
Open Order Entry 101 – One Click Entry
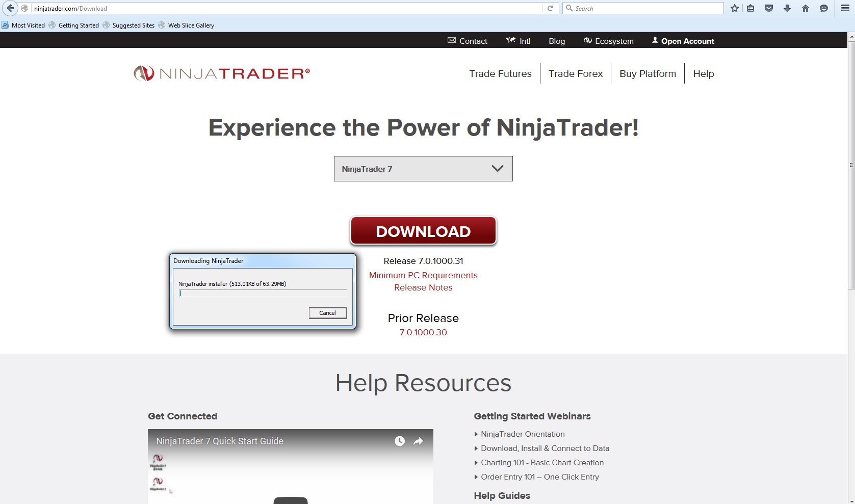point(540,477)
